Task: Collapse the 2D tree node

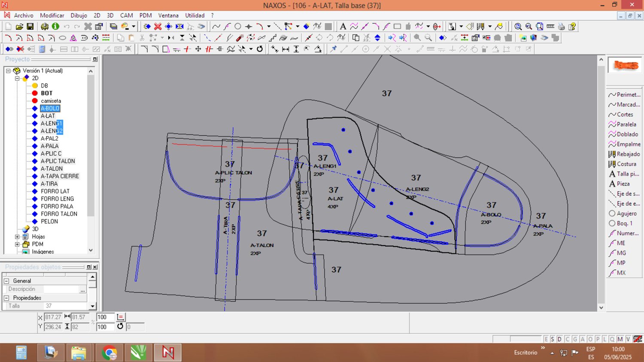Action: pyautogui.click(x=18, y=78)
